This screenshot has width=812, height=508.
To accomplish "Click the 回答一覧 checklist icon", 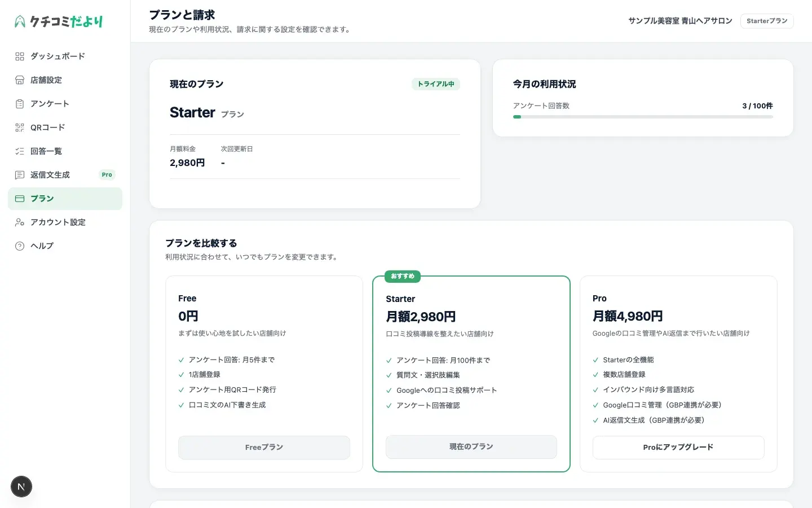I will [20, 151].
